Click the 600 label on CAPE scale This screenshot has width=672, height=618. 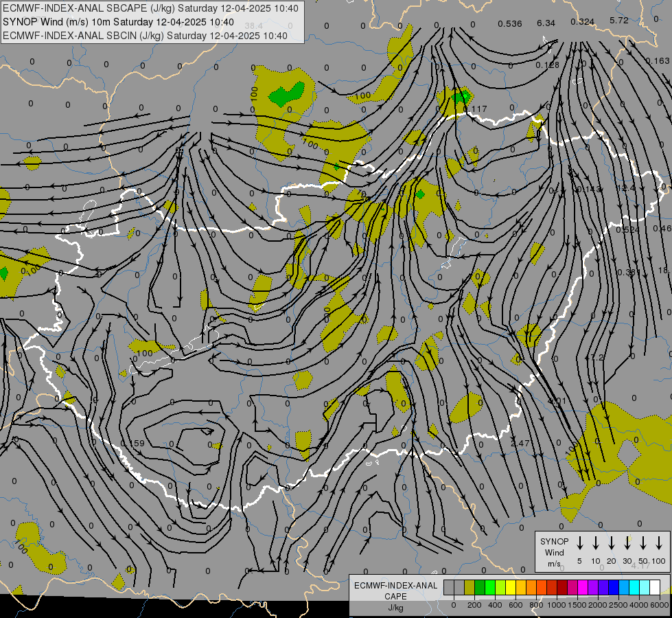[x=515, y=605]
